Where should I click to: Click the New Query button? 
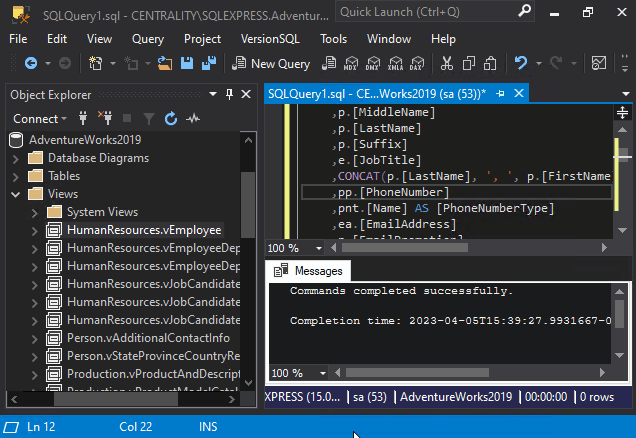(271, 64)
